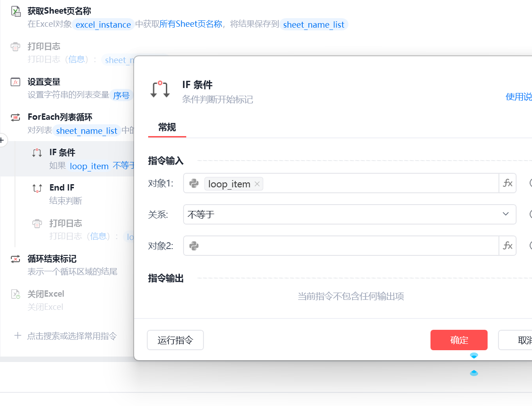
Task: Click the add-step plus button at left edge
Action: (x=2, y=140)
